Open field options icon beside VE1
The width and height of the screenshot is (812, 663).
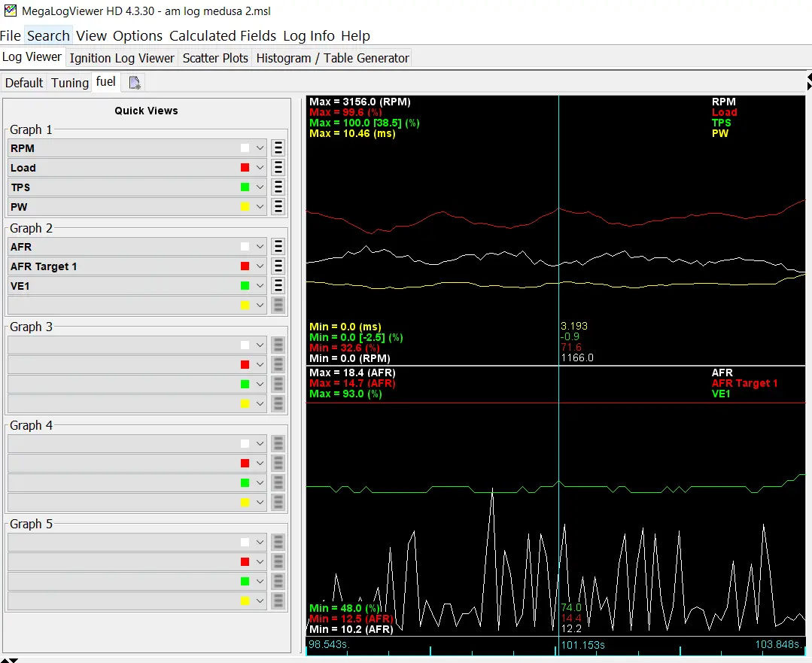(278, 286)
